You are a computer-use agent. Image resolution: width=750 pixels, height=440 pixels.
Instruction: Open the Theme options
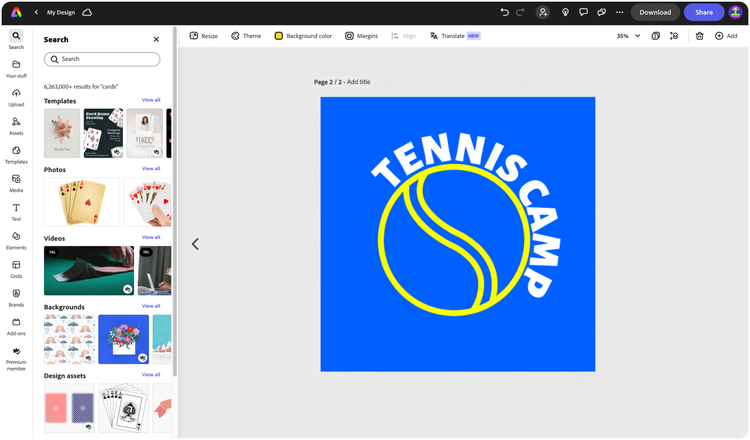tap(246, 36)
